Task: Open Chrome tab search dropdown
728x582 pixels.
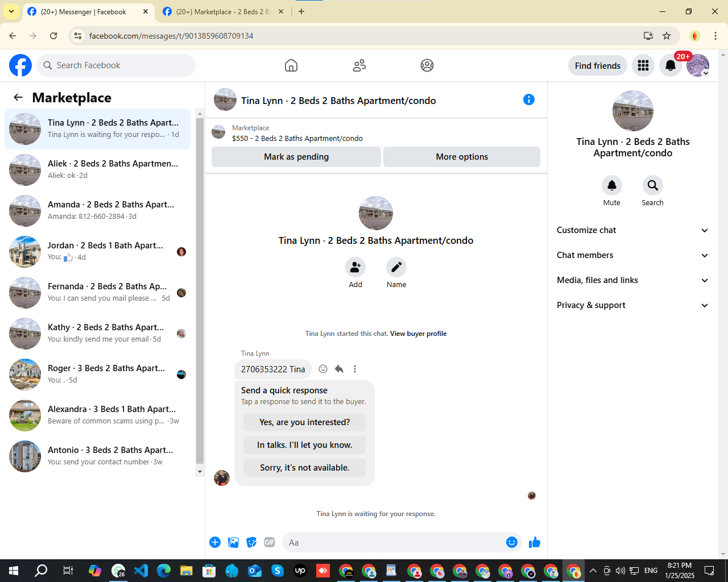Action: pyautogui.click(x=11, y=11)
